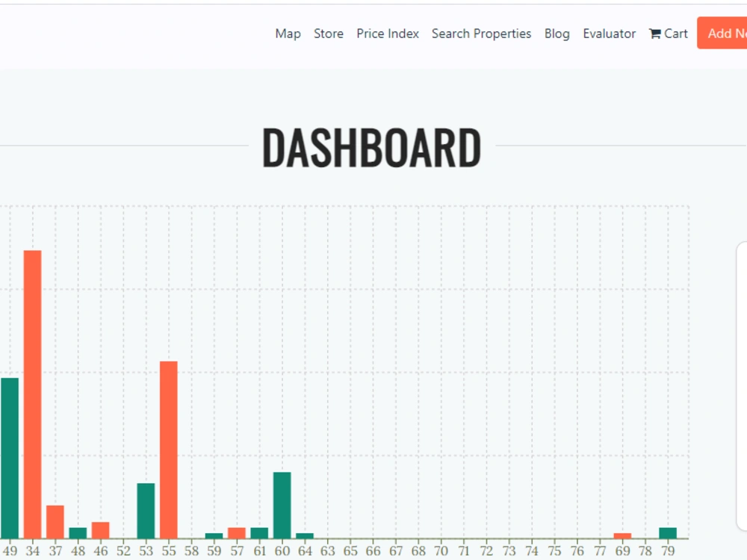Open the Map page
The image size is (747, 560).
point(288,34)
